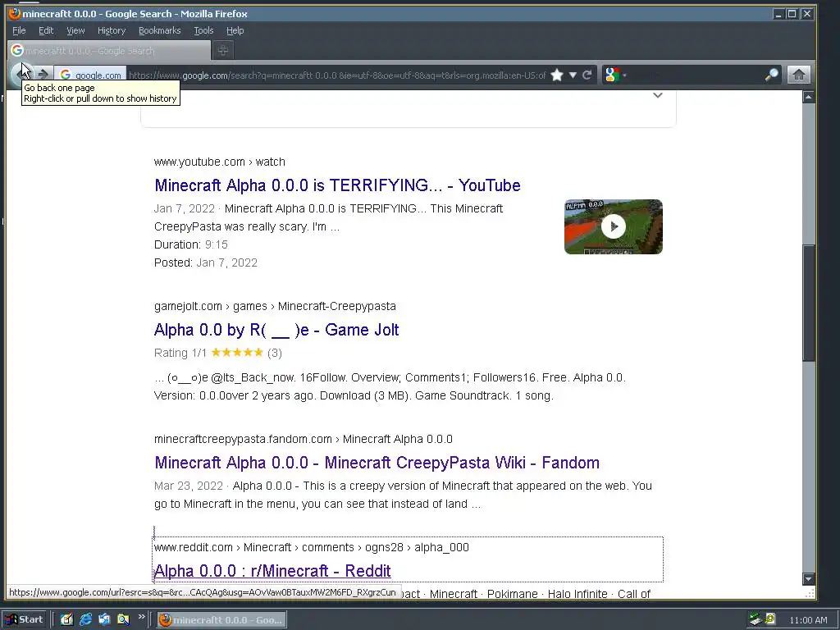Click inside the URL address bar

click(x=337, y=75)
